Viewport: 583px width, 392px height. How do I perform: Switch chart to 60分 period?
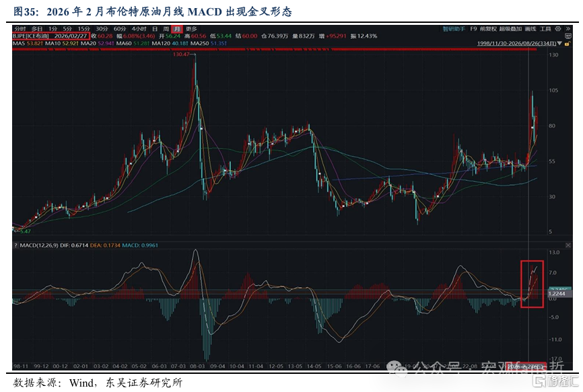coord(120,29)
